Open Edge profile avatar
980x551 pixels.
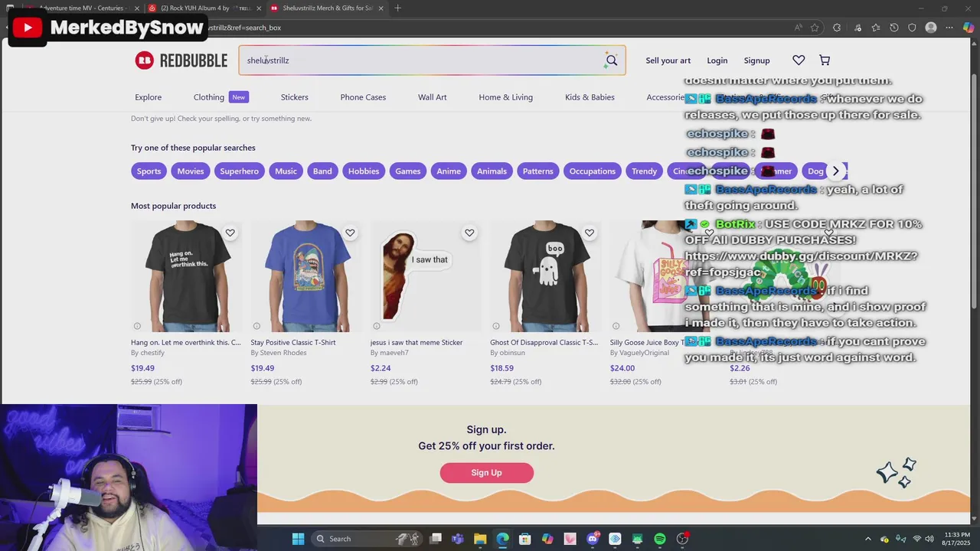click(931, 28)
